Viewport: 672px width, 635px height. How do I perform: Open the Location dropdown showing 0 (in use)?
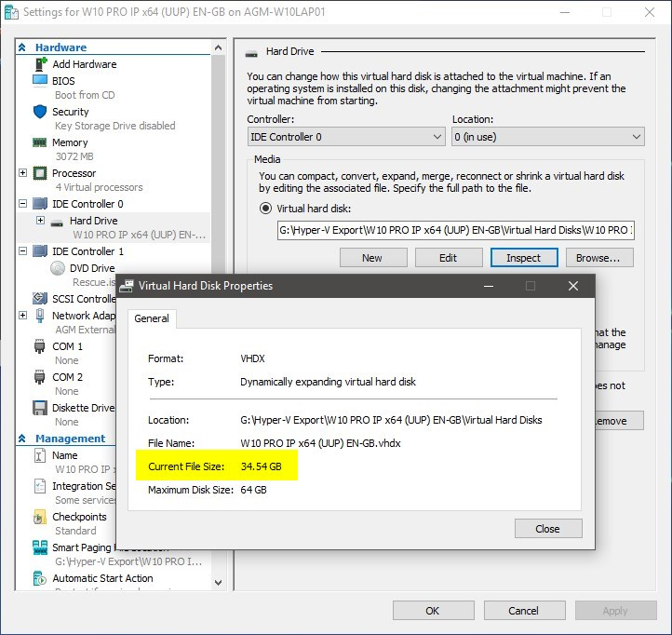click(547, 137)
